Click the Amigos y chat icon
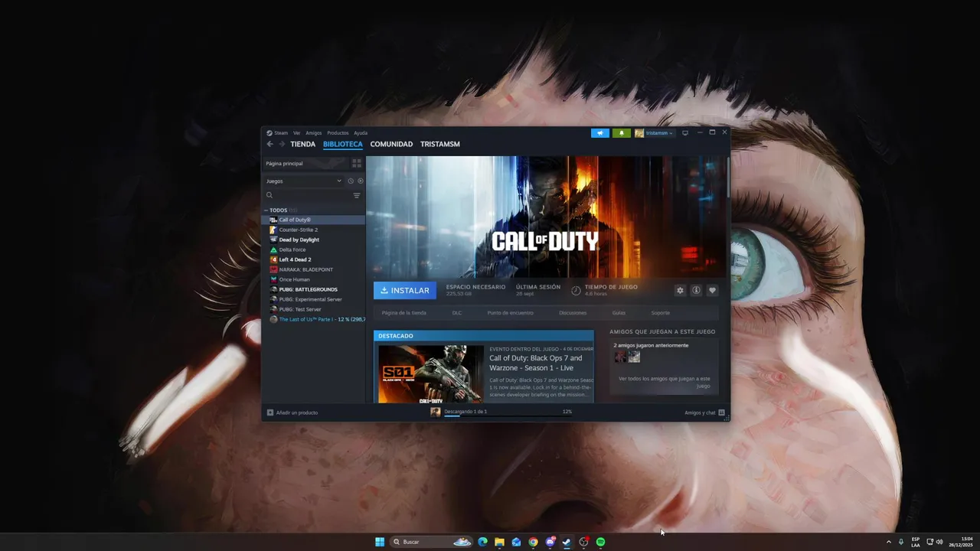The image size is (980, 551). (721, 412)
